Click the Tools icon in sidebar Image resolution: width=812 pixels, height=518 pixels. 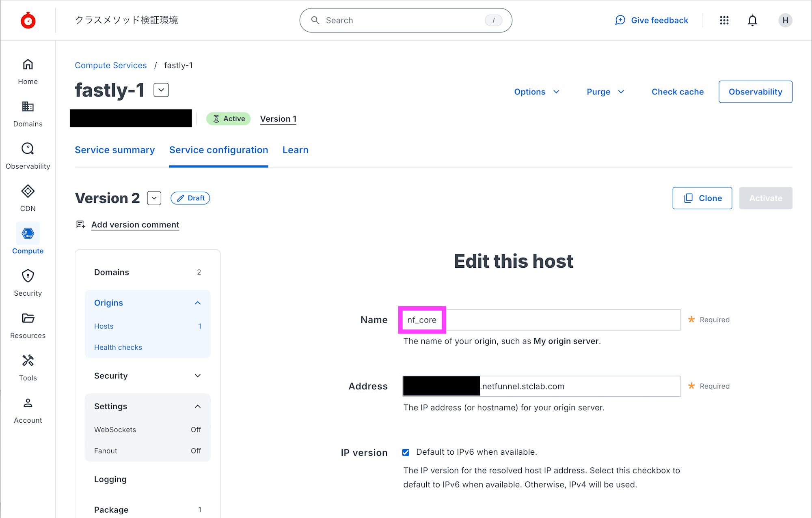(x=28, y=361)
